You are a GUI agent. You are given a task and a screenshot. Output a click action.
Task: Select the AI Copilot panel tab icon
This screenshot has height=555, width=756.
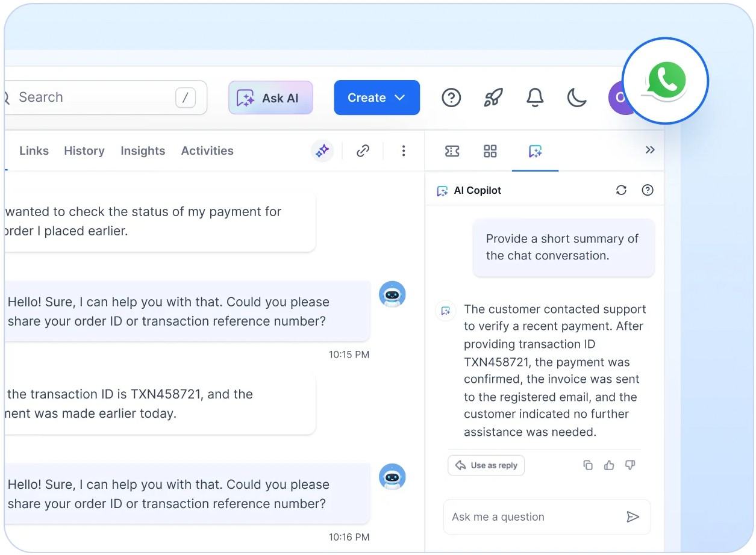pos(535,151)
